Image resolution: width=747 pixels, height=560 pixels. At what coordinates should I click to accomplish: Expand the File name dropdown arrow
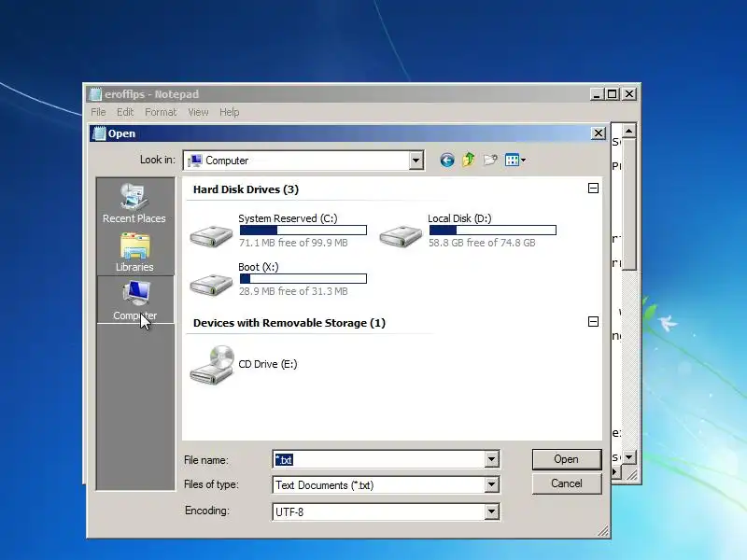click(492, 459)
